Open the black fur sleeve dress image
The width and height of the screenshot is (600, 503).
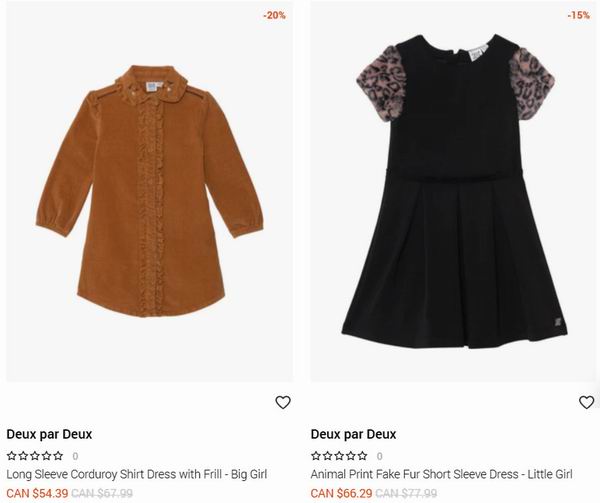tap(453, 192)
